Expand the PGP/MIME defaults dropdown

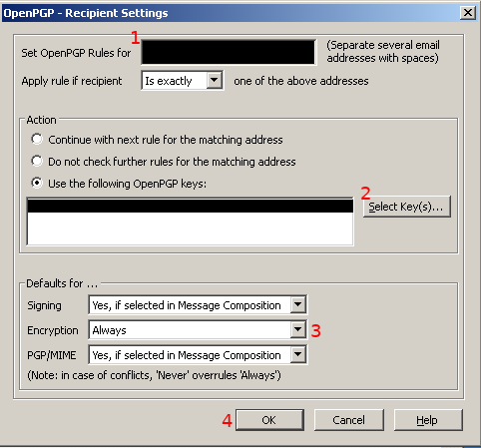[198, 355]
